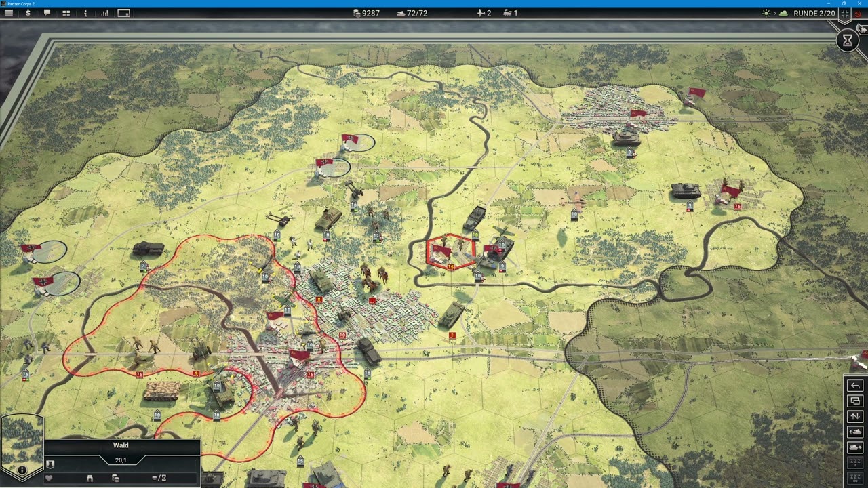
Task: Maximize the Panzer Corps 2 window
Action: coord(844,3)
